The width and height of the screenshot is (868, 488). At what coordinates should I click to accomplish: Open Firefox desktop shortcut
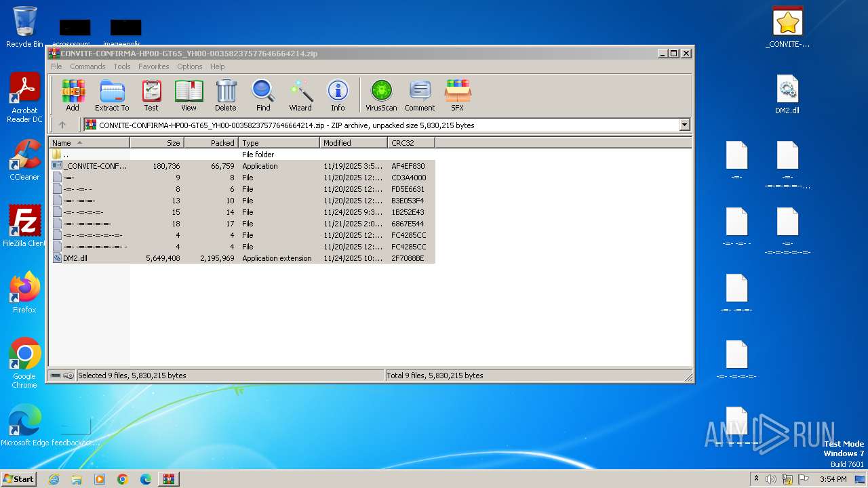pyautogui.click(x=24, y=293)
